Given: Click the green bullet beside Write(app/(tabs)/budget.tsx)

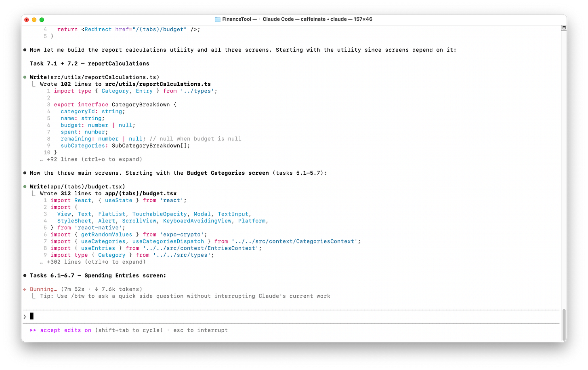Looking at the screenshot, I should click(x=25, y=187).
